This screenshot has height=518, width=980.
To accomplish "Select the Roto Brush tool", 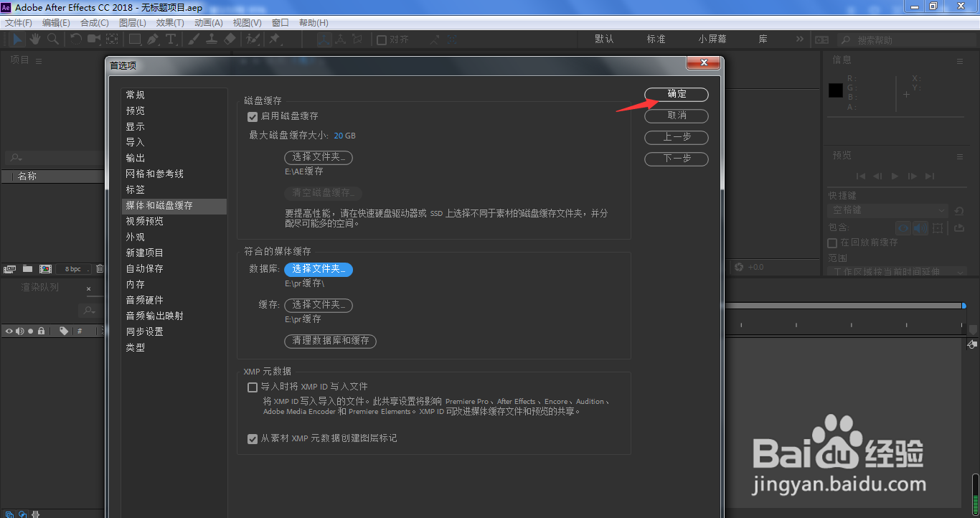I will coord(253,39).
